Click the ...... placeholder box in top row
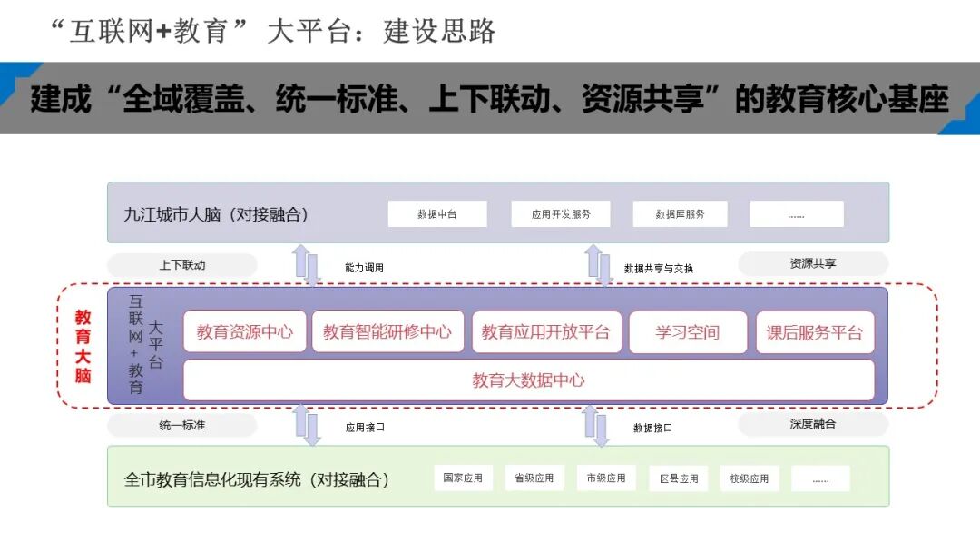The height and width of the screenshot is (552, 980). (798, 213)
